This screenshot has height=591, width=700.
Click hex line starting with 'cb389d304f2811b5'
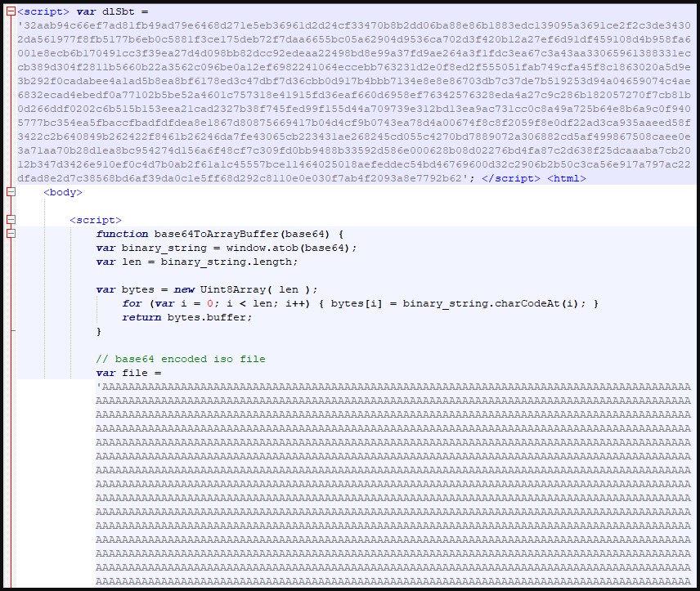(354, 67)
